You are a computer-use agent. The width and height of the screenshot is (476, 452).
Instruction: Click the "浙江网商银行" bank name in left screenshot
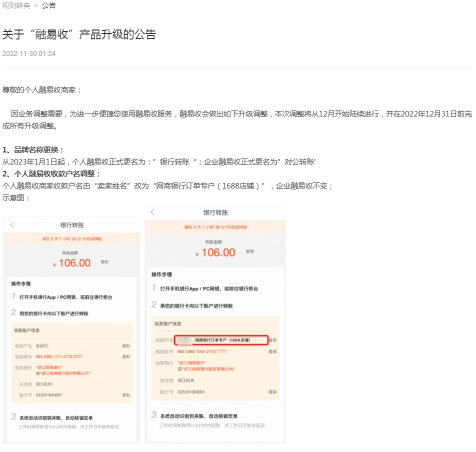(49, 367)
